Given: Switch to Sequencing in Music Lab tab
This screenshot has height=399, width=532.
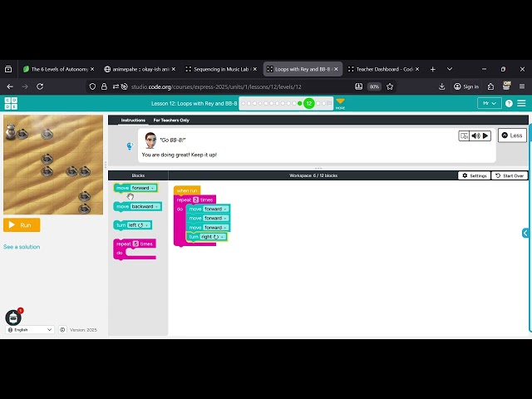Looking at the screenshot, I should pos(218,69).
